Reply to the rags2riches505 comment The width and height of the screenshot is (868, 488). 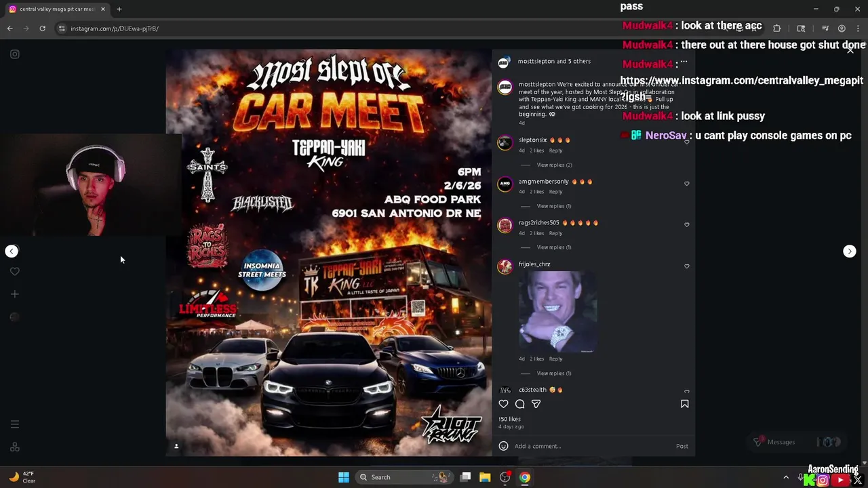point(555,233)
